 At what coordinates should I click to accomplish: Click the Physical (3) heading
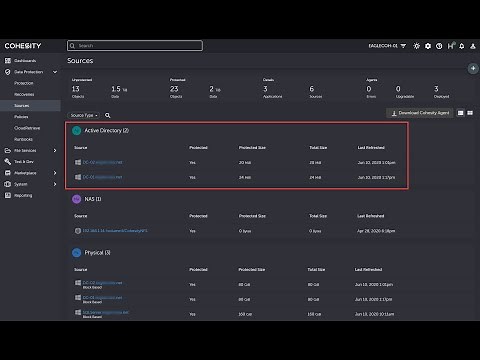click(97, 253)
